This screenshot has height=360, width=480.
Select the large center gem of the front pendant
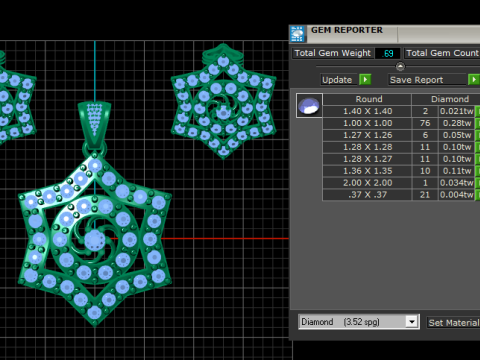(x=95, y=240)
